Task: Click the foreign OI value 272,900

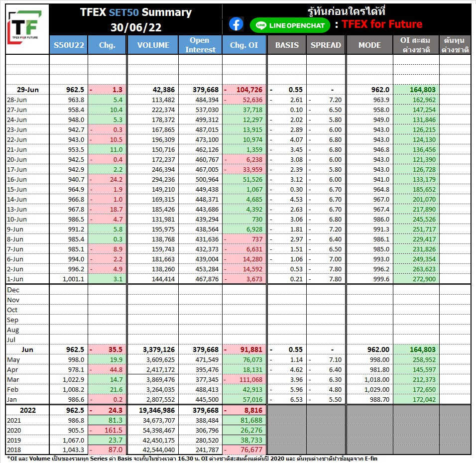Action: pos(424,279)
